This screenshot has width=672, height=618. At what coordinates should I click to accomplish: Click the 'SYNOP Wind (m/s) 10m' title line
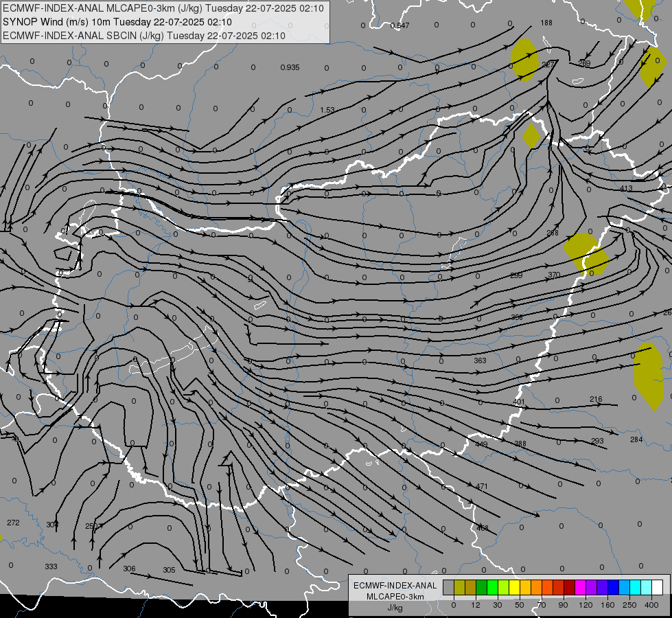point(57,22)
